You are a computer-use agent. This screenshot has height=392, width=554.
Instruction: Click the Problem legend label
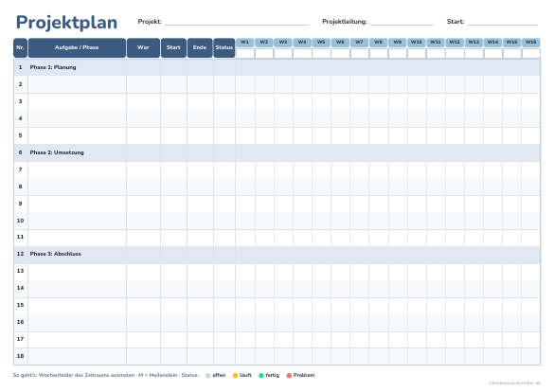304,375
